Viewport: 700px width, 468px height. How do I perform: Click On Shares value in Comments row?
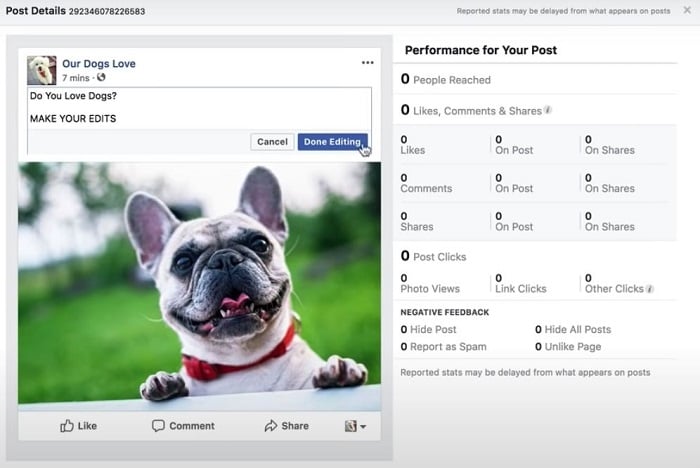click(610, 184)
